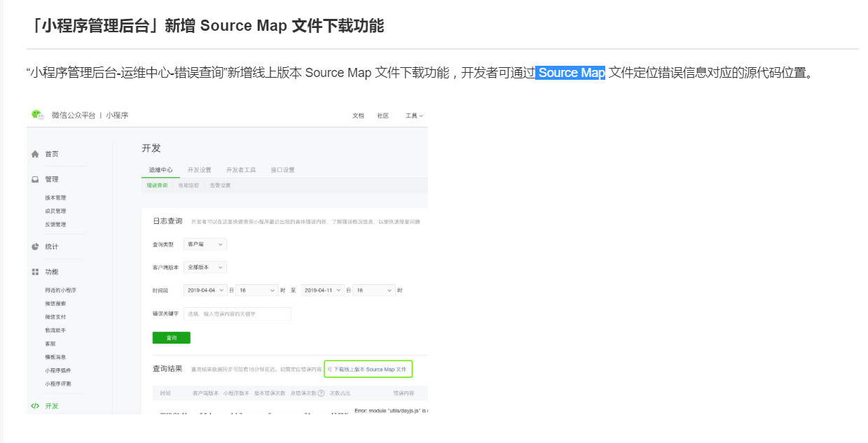Screen dimensions: 868x443
Task: Switch to the 开发者工具 tab
Action: coord(240,170)
